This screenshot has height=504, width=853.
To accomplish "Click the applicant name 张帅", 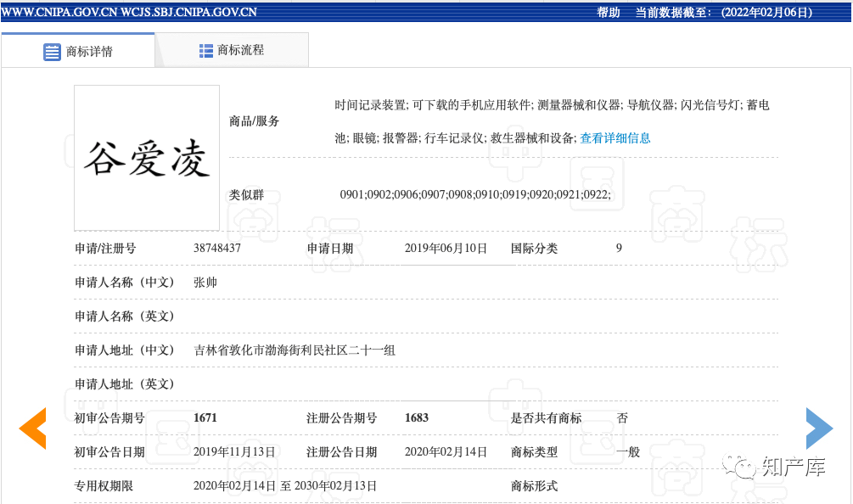I will click(x=205, y=283).
